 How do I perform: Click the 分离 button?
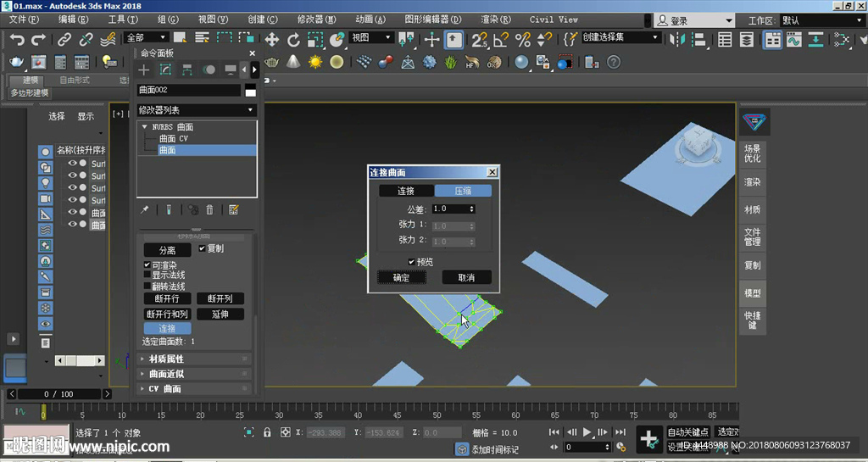click(x=167, y=250)
